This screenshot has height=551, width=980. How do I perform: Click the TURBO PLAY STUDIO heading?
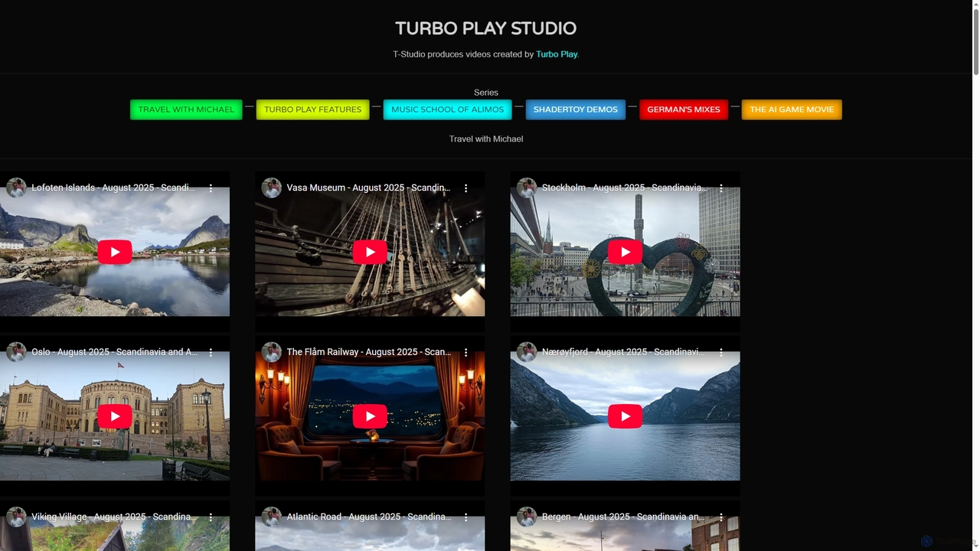tap(485, 28)
